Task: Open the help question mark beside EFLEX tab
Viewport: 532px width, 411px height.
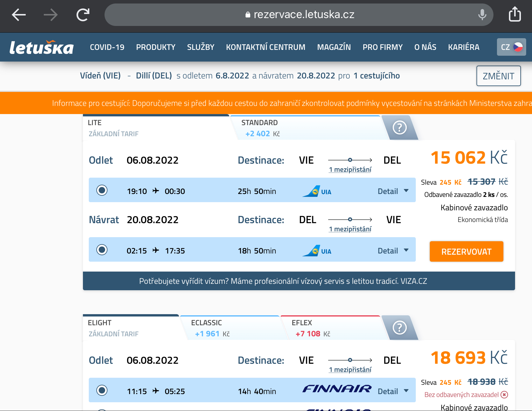Action: (400, 328)
